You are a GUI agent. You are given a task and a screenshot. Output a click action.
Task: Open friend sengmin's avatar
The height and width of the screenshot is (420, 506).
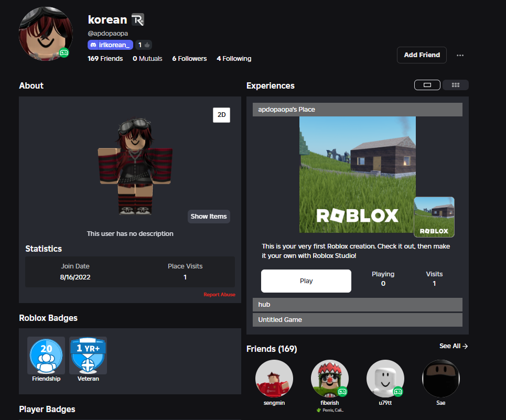pyautogui.click(x=274, y=379)
